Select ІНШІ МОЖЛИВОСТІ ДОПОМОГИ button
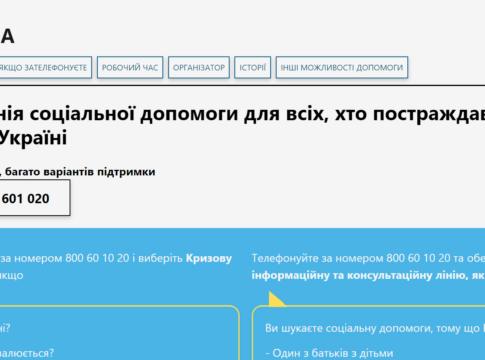 click(x=342, y=67)
